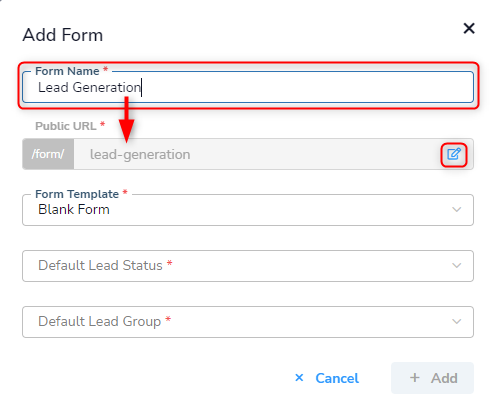Click the Default Lead Status placeholder text
Screen dimensions: 494x402
100,265
